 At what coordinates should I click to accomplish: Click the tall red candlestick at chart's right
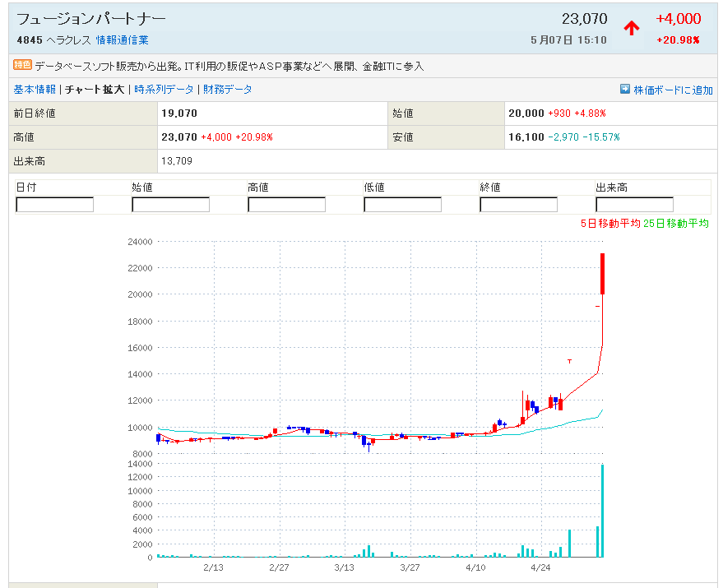[603, 274]
